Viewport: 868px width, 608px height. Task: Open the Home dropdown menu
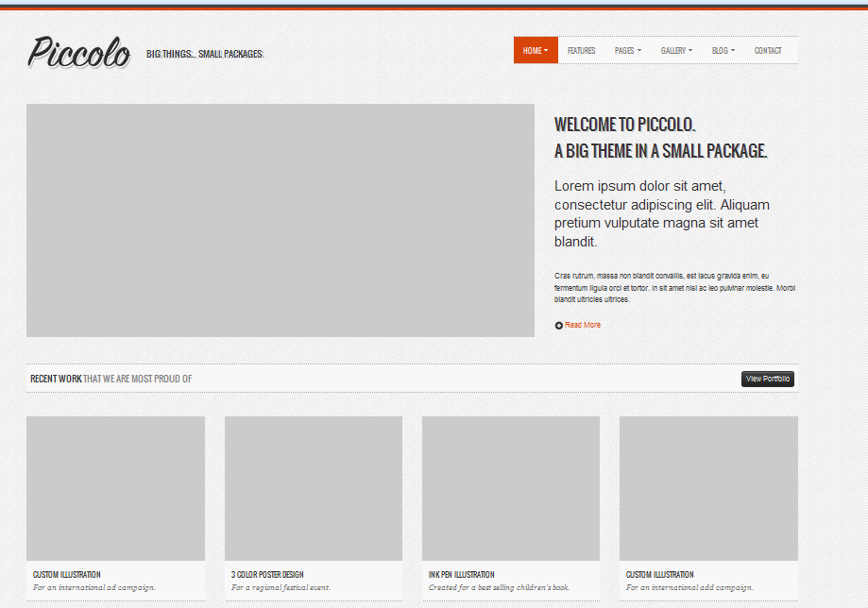coord(536,51)
